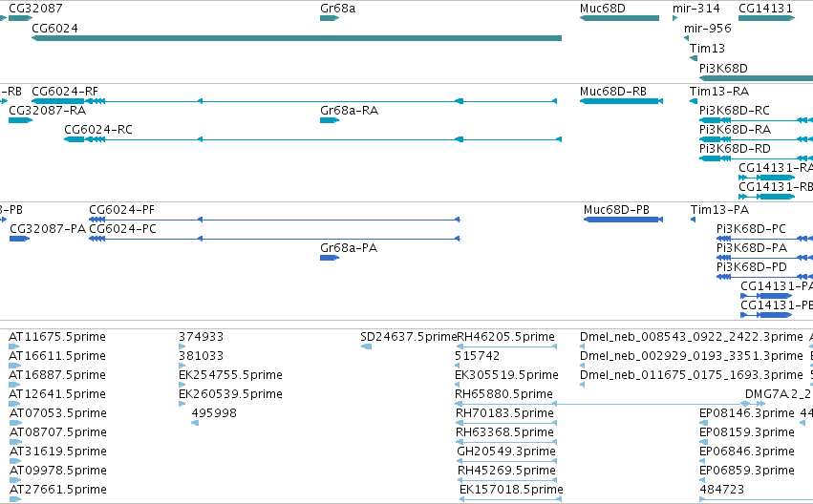
Task: Select the Gr68a gene feature
Action: (330, 18)
